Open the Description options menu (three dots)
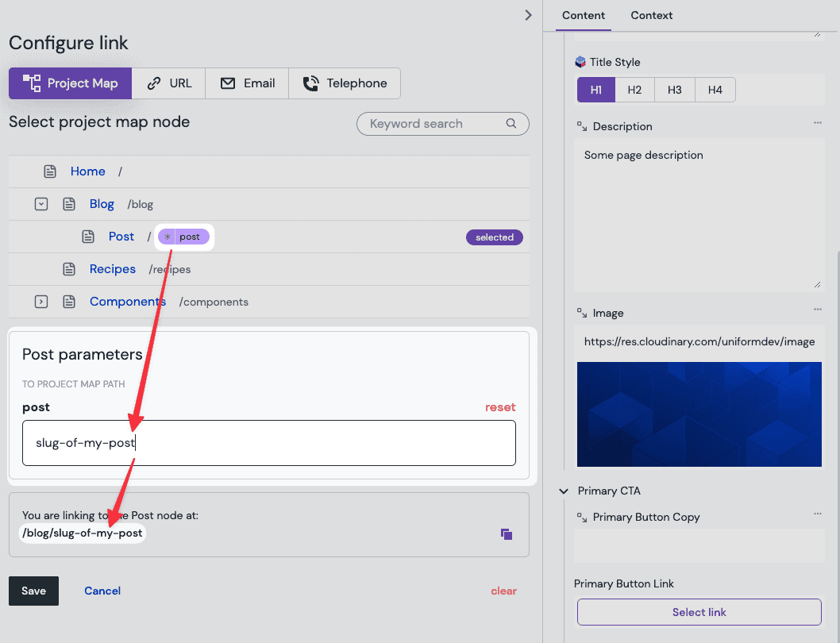 pos(818,123)
